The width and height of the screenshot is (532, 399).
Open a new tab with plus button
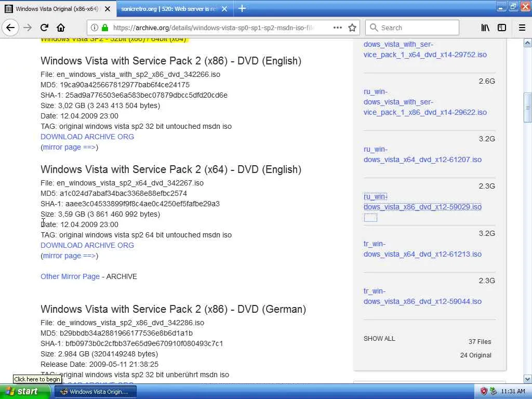pyautogui.click(x=242, y=8)
